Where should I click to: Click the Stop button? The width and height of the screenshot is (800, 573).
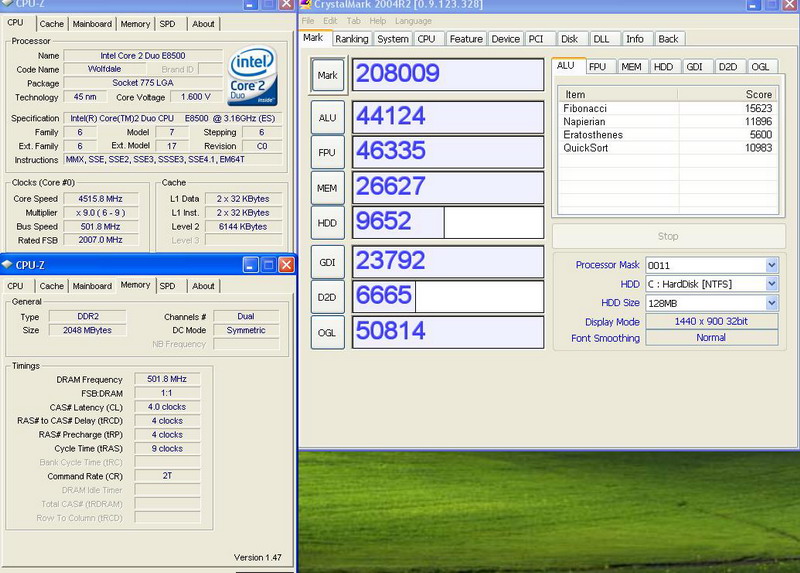click(x=667, y=237)
